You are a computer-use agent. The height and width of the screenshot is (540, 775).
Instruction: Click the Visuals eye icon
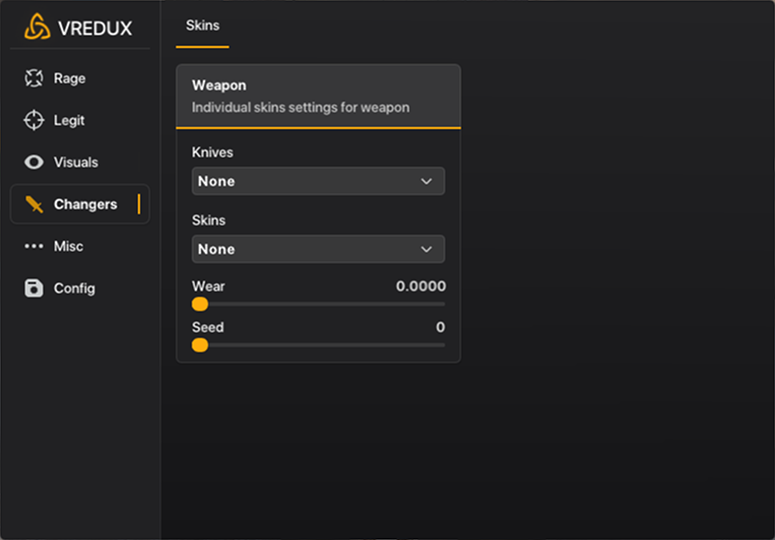coord(34,162)
